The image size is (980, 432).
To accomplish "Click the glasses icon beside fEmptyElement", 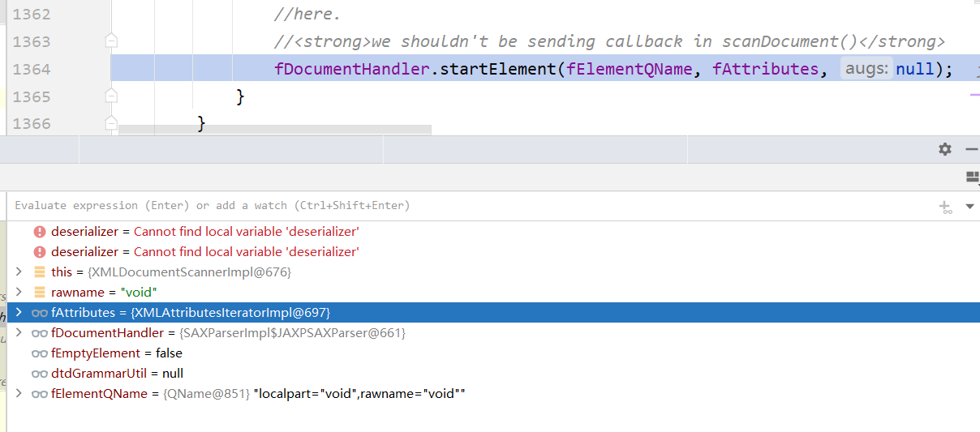I will (x=39, y=353).
